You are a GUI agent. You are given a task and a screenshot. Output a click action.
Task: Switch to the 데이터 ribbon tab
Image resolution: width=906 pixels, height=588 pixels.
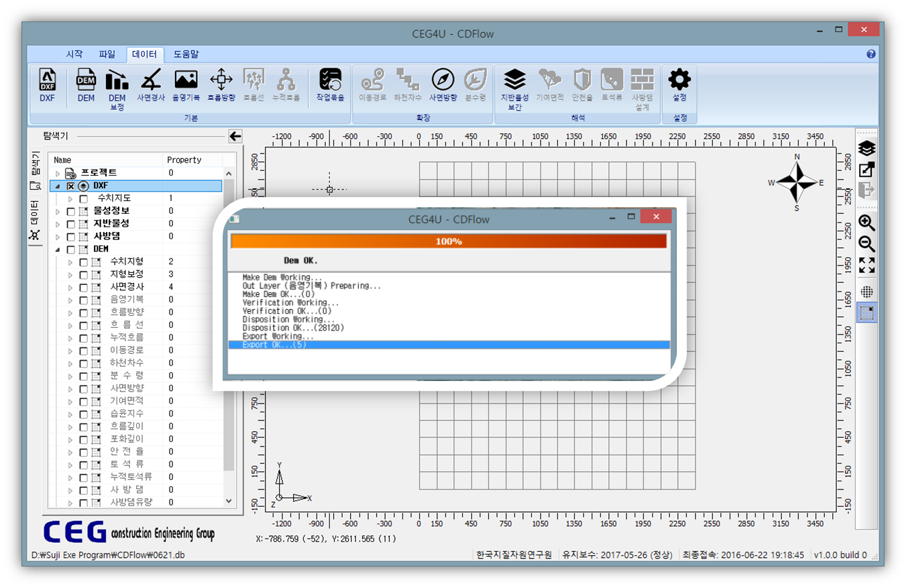[145, 54]
